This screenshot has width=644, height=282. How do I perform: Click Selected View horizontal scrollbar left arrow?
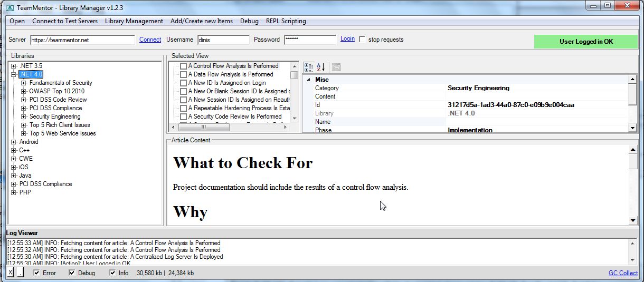(173, 128)
